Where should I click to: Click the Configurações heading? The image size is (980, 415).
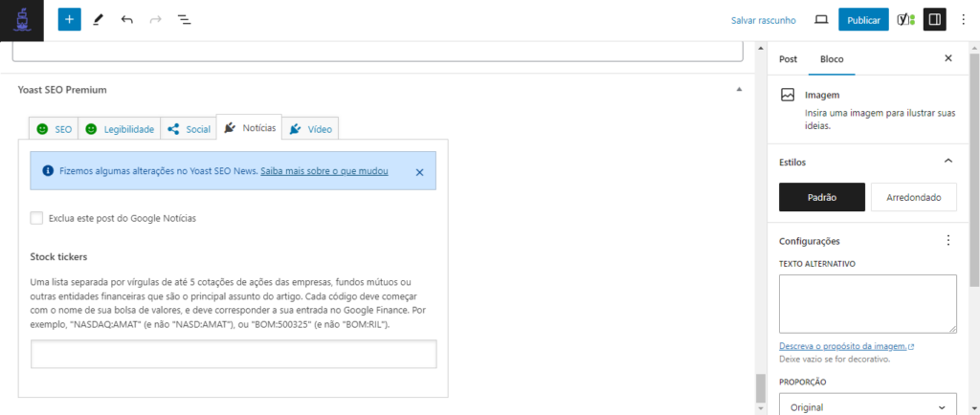tap(809, 241)
